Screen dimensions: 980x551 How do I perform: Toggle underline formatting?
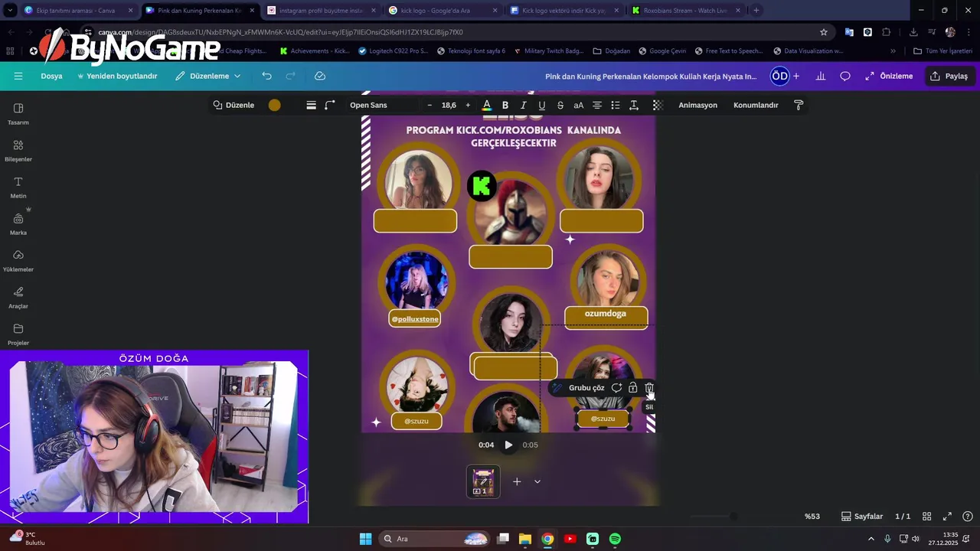point(542,105)
